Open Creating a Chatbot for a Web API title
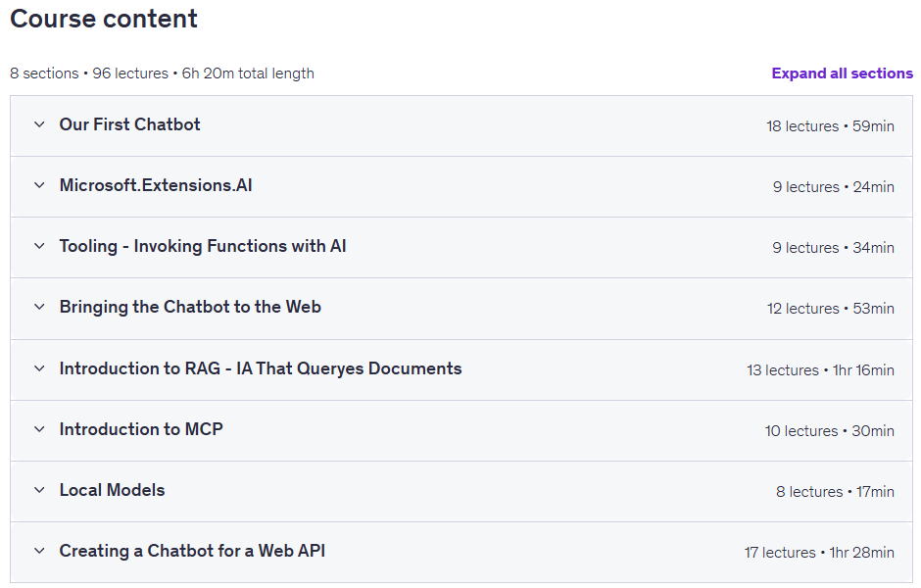This screenshot has width=921, height=588. click(192, 551)
